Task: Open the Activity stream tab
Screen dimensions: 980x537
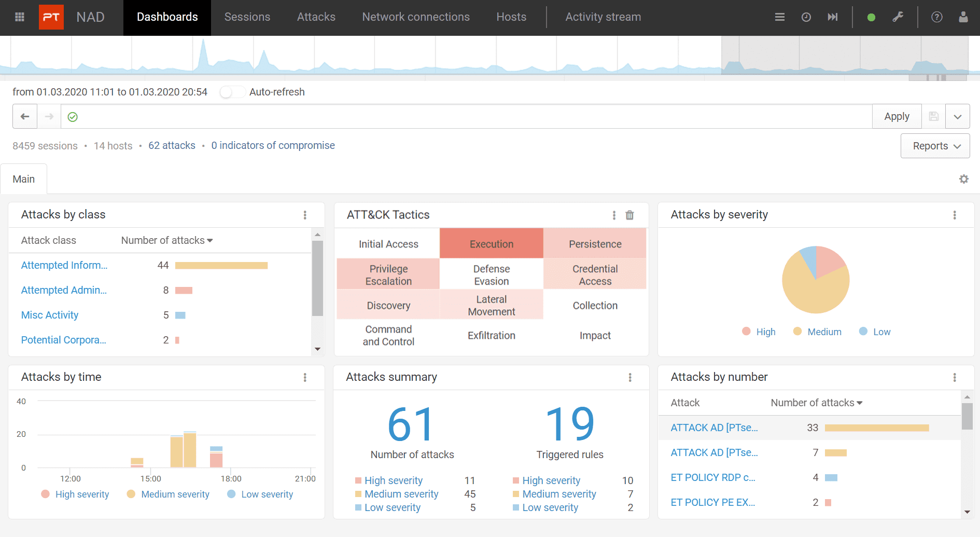Action: (x=603, y=17)
